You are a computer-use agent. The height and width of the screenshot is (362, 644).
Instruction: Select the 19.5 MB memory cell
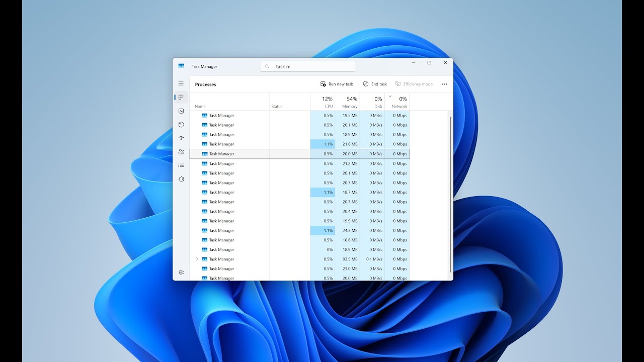pyautogui.click(x=347, y=115)
